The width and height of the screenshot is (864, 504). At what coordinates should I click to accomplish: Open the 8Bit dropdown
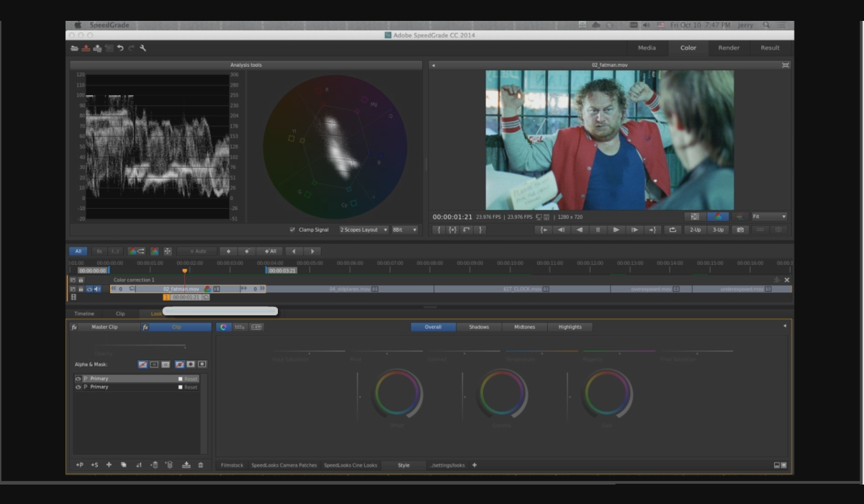pos(405,230)
